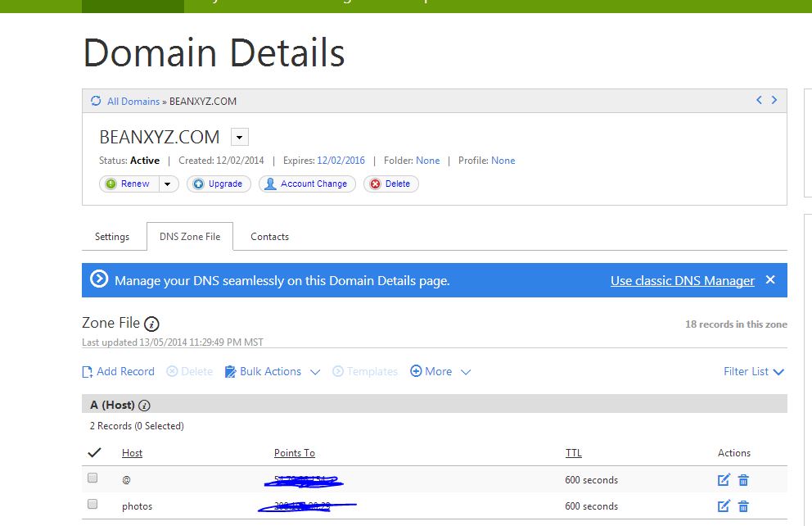Edit the photos host record
812x526 pixels.
[724, 506]
